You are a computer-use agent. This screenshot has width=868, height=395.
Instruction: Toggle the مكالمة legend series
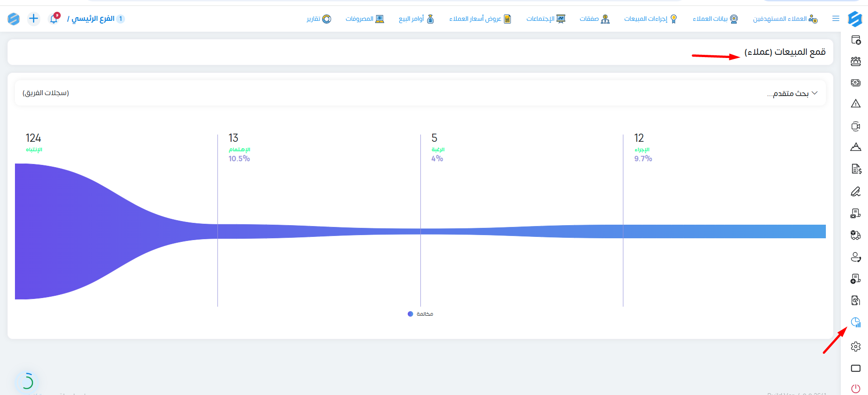420,314
